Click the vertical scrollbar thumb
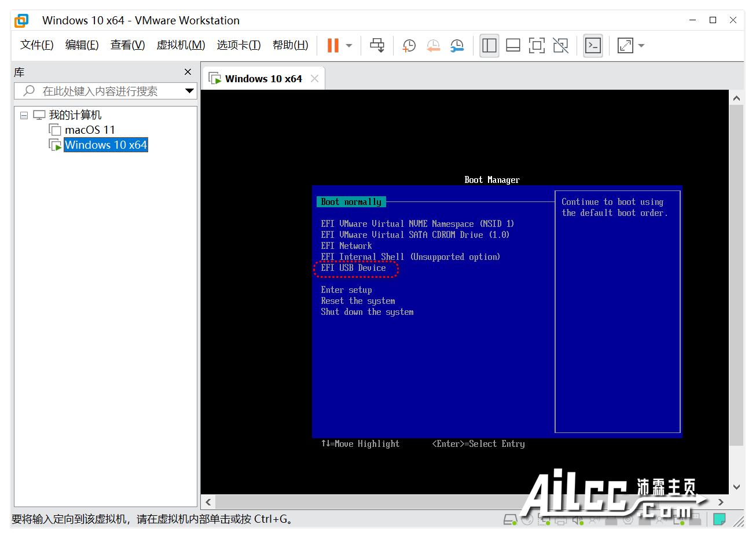The image size is (756, 543). tap(736, 276)
